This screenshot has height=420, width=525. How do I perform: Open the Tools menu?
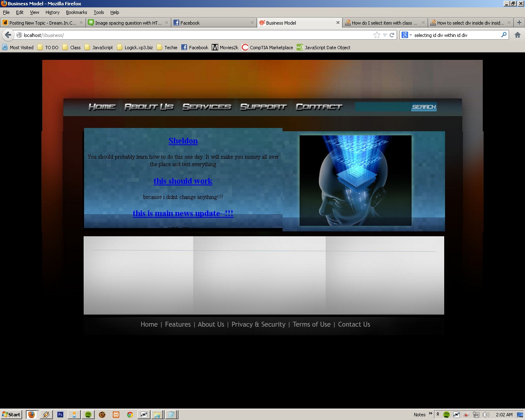(x=99, y=12)
